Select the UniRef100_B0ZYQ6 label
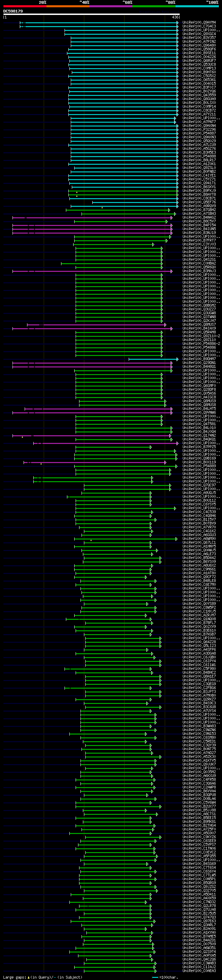 (x=199, y=91)
